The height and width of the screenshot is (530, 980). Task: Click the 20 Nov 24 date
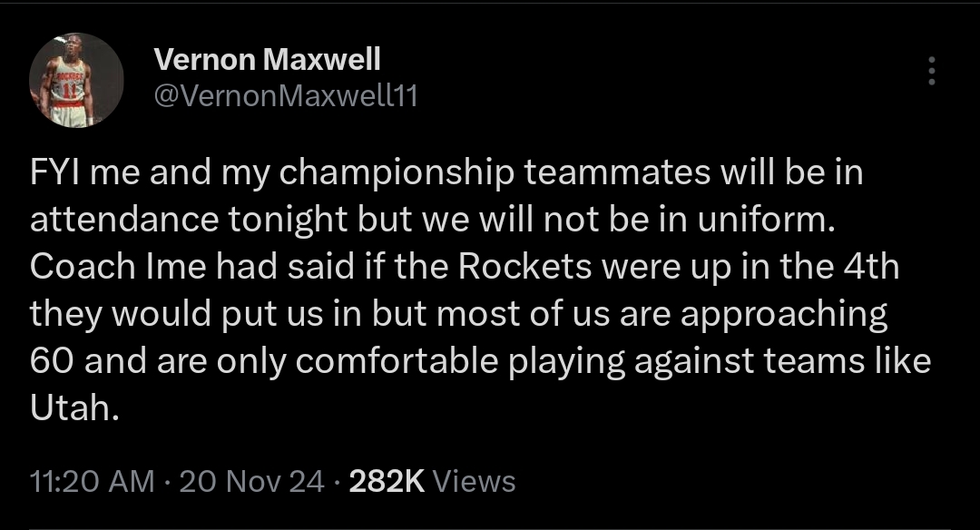251,481
